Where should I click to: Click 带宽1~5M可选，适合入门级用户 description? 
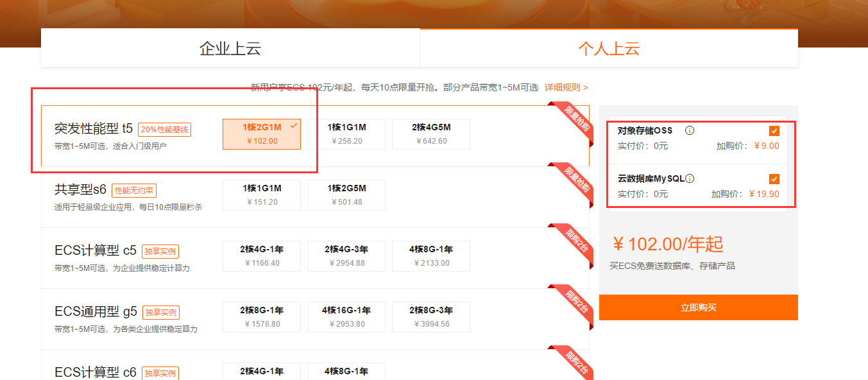111,146
